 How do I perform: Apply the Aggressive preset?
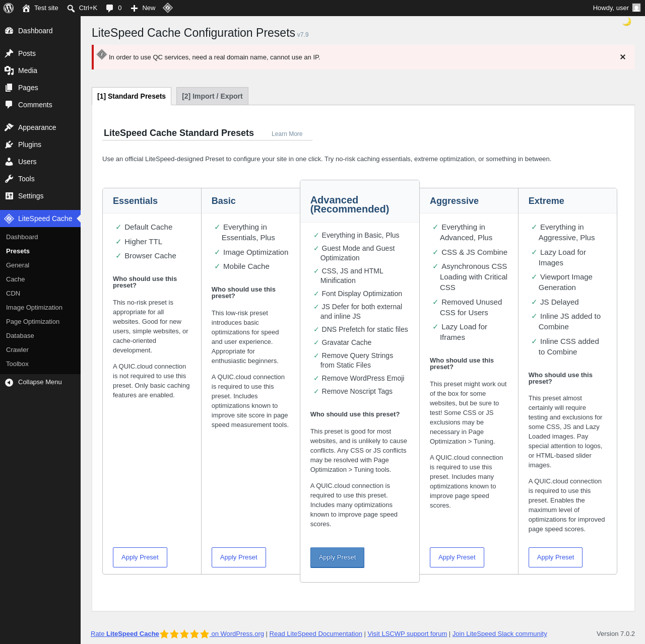(x=457, y=557)
